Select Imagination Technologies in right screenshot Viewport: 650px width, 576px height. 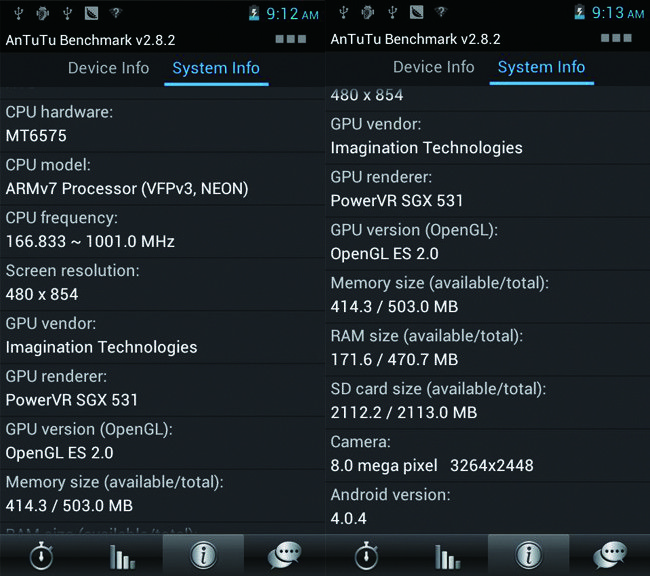[427, 148]
